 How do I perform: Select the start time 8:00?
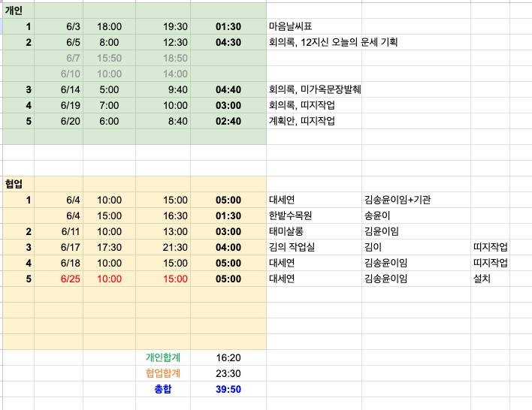pos(109,42)
